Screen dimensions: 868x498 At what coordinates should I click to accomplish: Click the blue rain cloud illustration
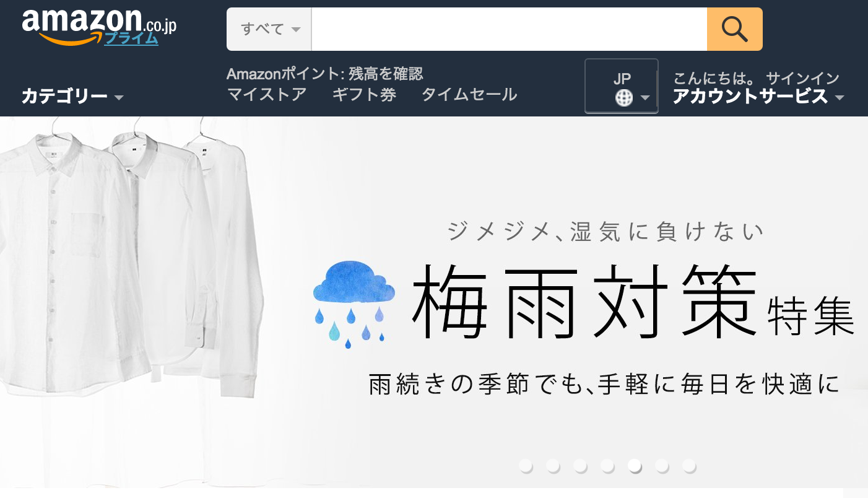click(x=354, y=304)
